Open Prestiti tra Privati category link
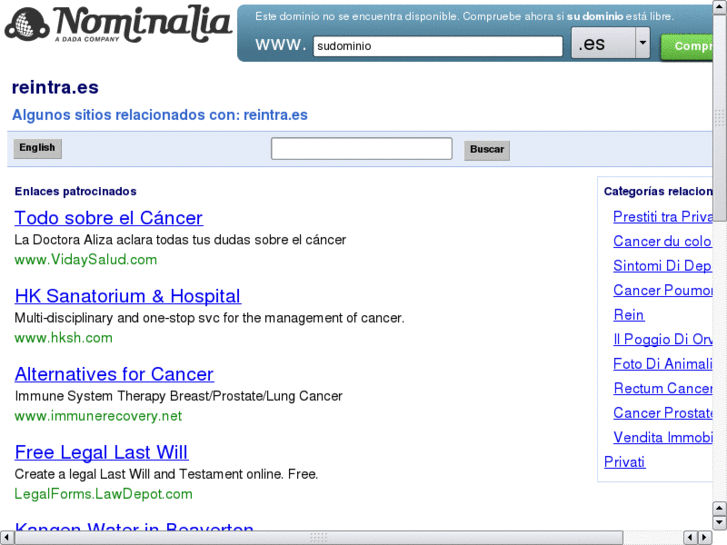Screen dimensions: 727x545 (663, 217)
